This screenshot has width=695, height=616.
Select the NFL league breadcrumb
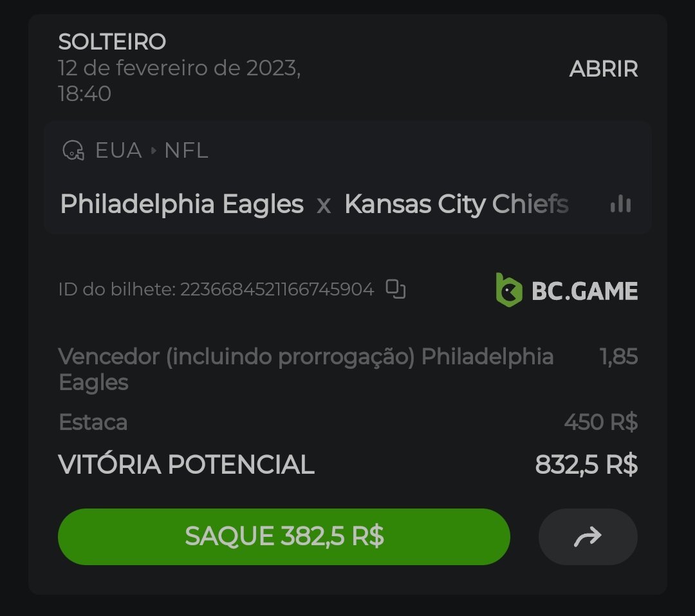coord(186,151)
